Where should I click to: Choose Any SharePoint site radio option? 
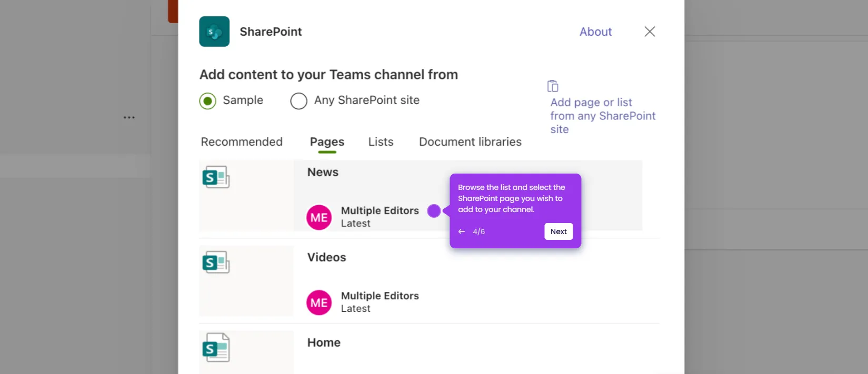coord(298,100)
